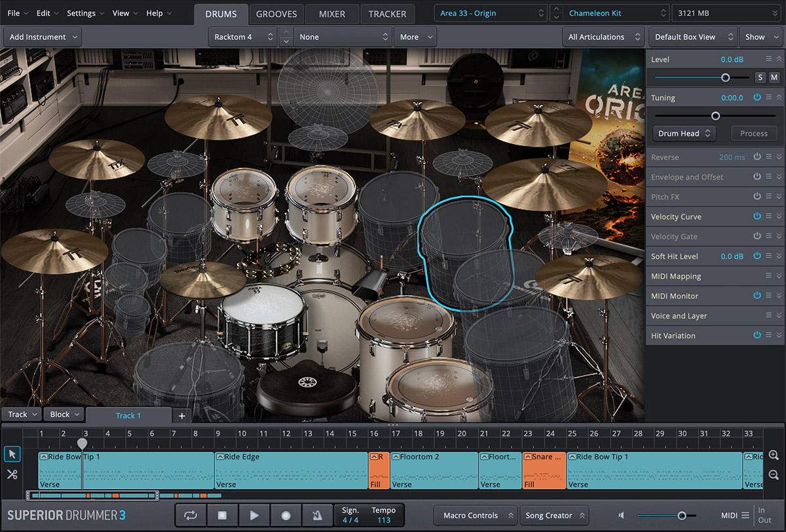
Task: Enable the Reverse power toggle
Action: click(757, 157)
